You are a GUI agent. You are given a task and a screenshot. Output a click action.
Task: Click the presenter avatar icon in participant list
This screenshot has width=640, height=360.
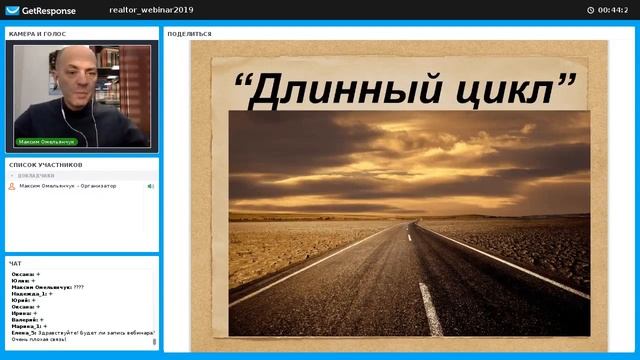(x=12, y=186)
